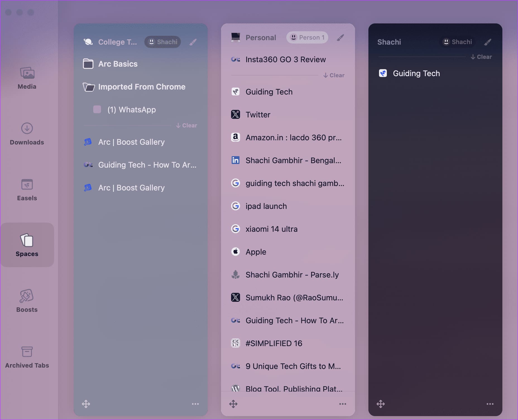
Task: Click the LinkedIn favicon
Action: (236, 160)
